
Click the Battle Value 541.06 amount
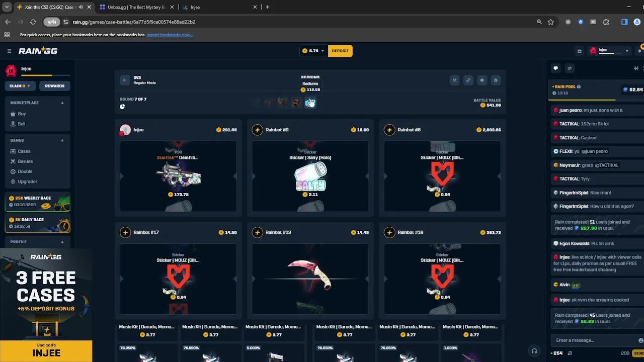point(491,105)
